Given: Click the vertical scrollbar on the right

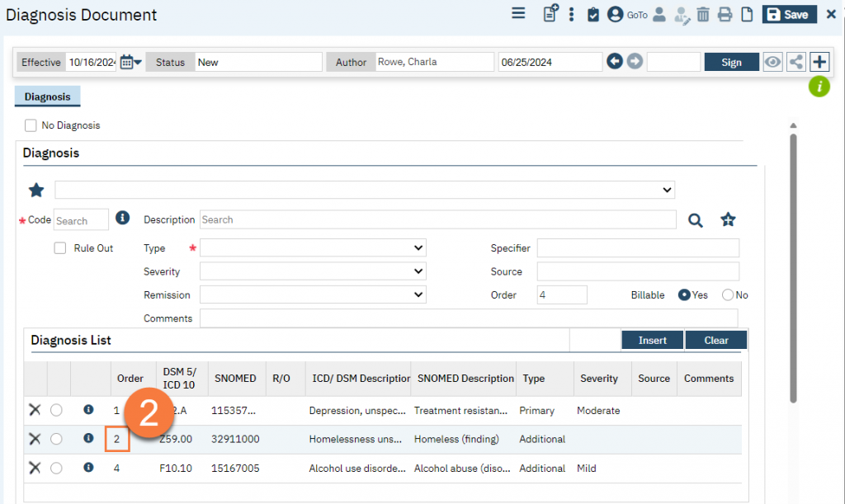Looking at the screenshot, I should (794, 264).
